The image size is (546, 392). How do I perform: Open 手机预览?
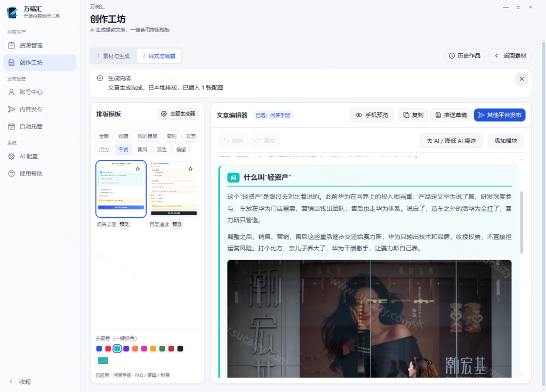[372, 115]
